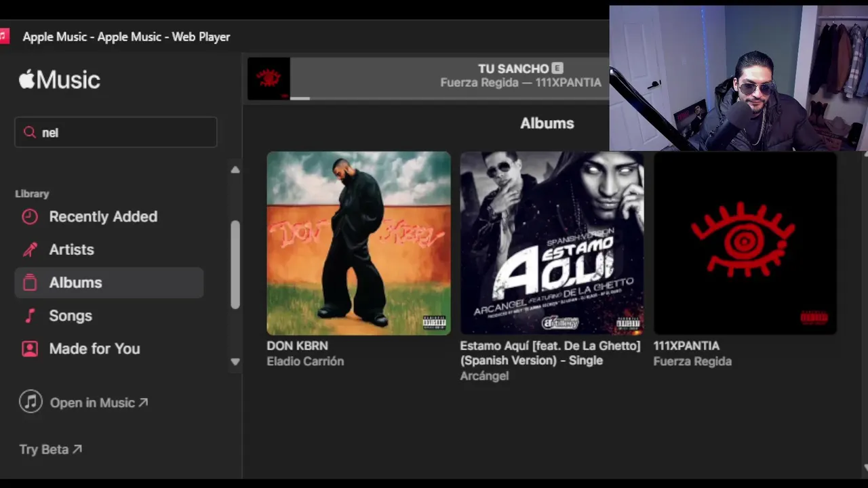Click 'Fuerza Regida — 111XPANTIA' in now playing
Screen dimensions: 868x488
click(521, 83)
